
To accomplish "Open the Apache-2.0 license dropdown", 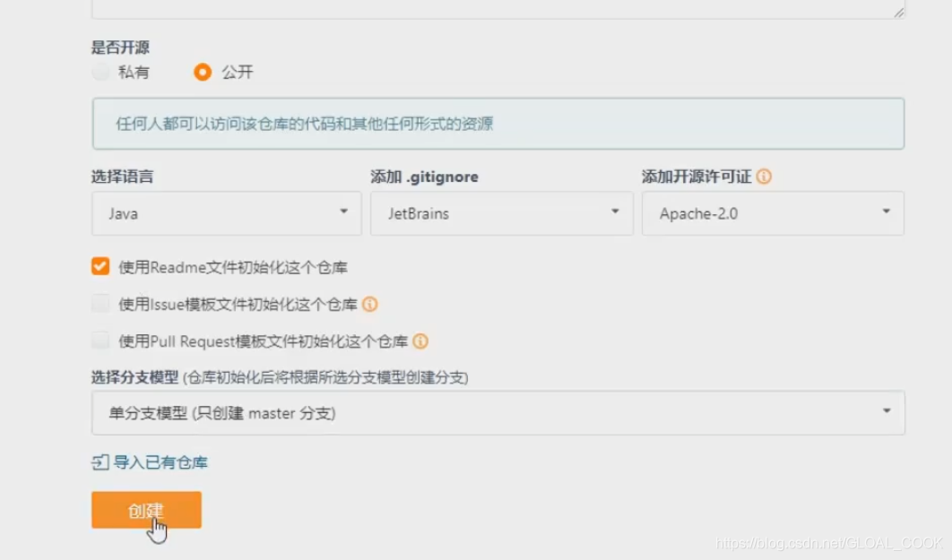I will pyautogui.click(x=773, y=213).
